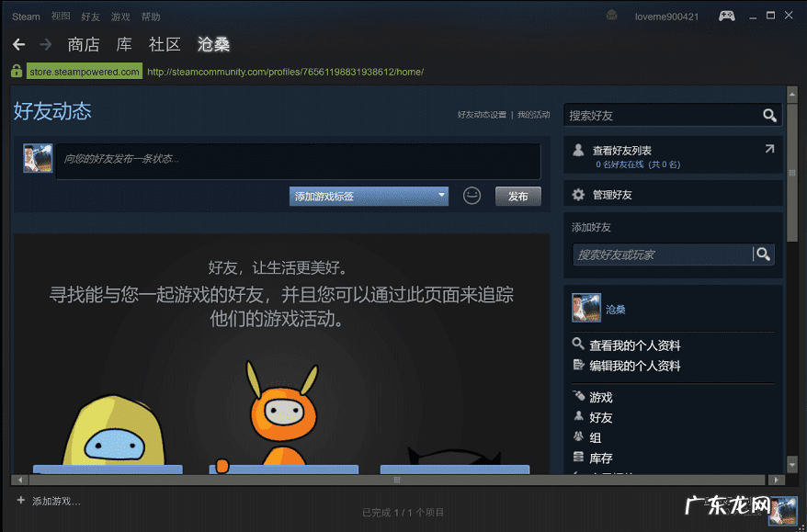Open 我的活动 link
Screen dimensions: 807x532
[534, 115]
